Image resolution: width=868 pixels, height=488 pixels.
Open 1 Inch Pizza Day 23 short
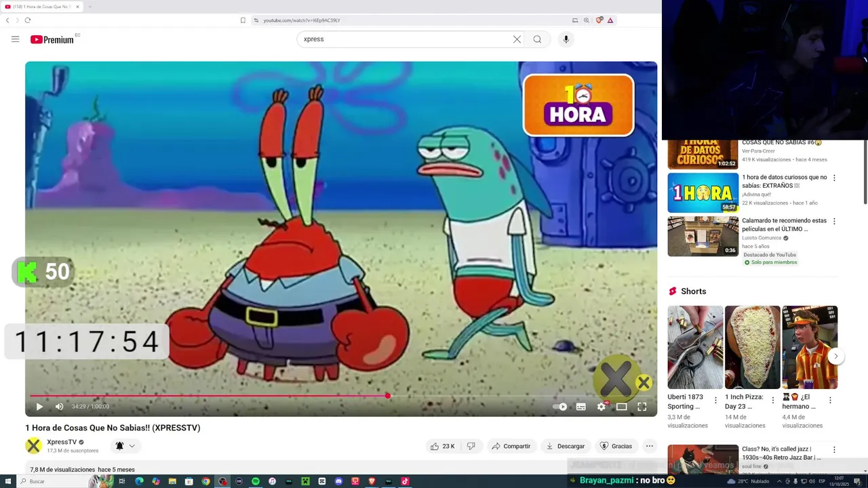click(752, 347)
